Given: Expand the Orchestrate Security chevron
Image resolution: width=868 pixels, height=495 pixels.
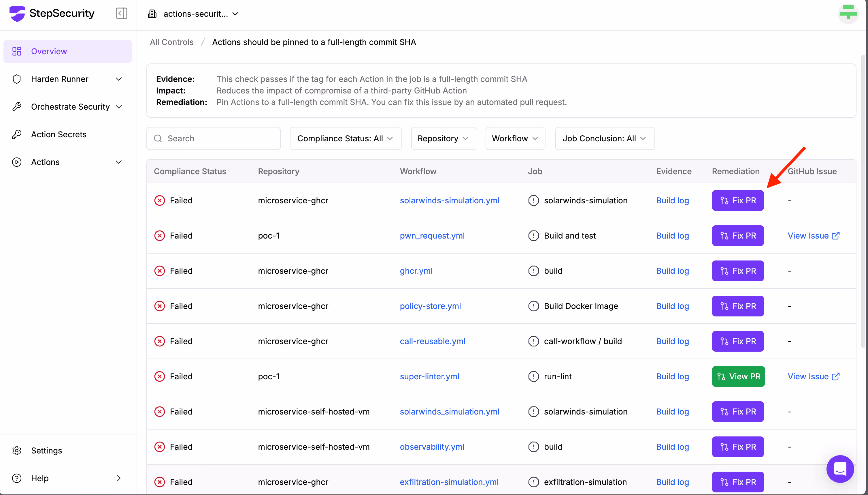Looking at the screenshot, I should pos(119,107).
